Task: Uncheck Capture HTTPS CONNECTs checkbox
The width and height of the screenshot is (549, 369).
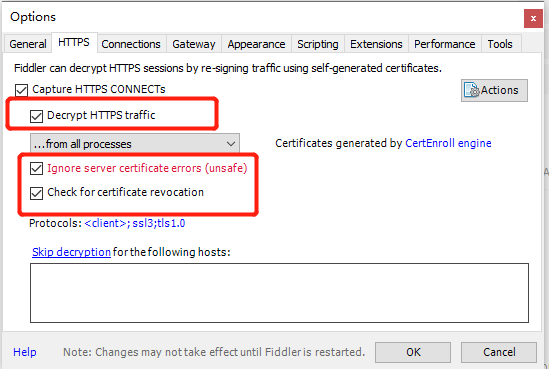Action: coord(21,90)
